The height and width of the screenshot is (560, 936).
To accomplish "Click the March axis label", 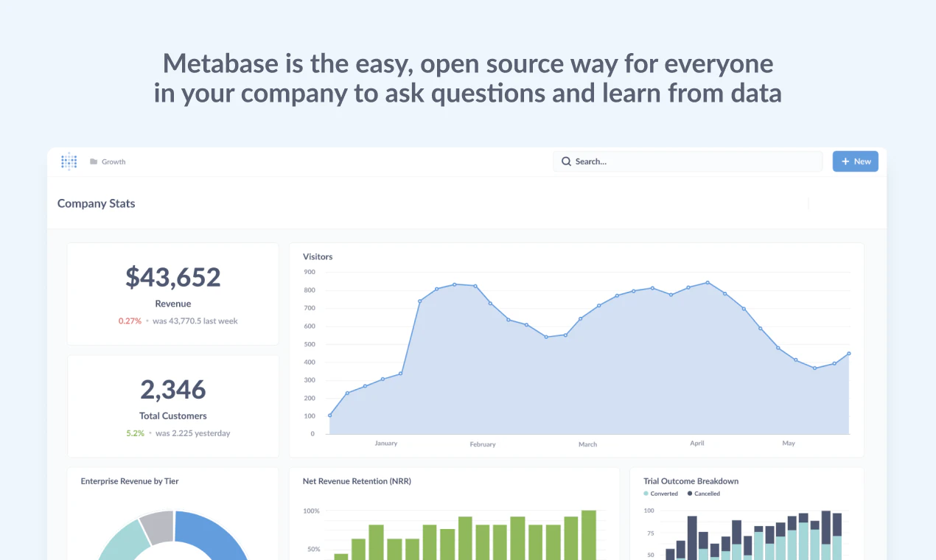I will 587,444.
